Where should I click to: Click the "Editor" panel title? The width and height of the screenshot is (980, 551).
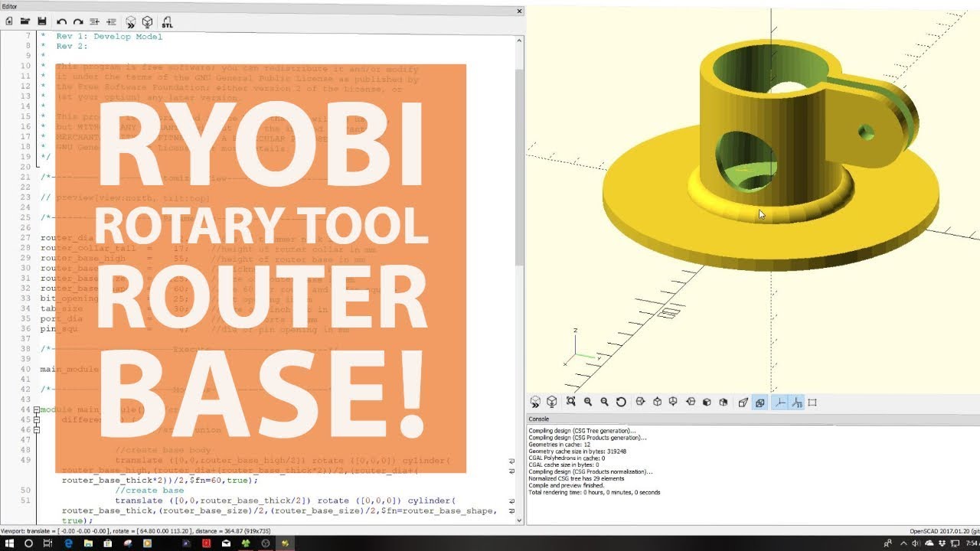point(9,6)
